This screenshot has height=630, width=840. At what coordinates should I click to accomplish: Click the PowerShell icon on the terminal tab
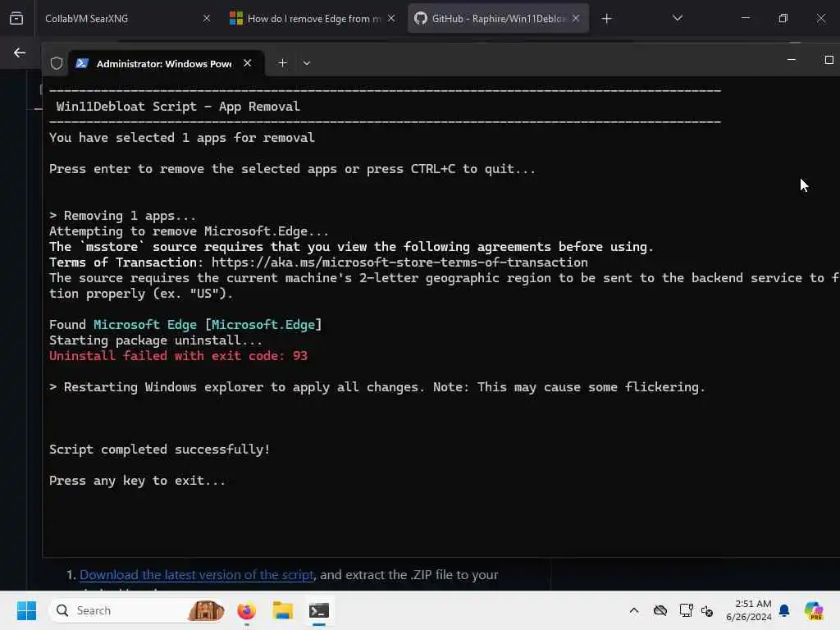point(82,63)
